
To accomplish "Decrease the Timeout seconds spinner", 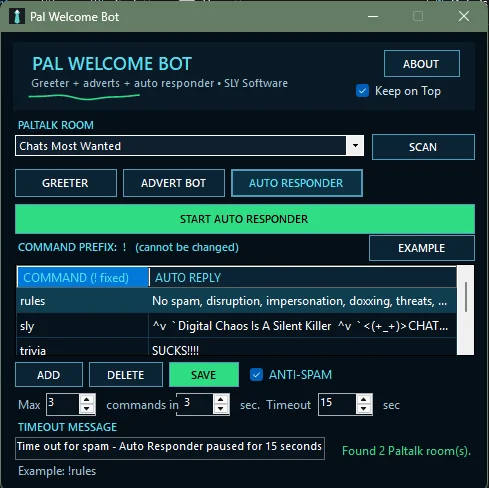I will pos(363,409).
